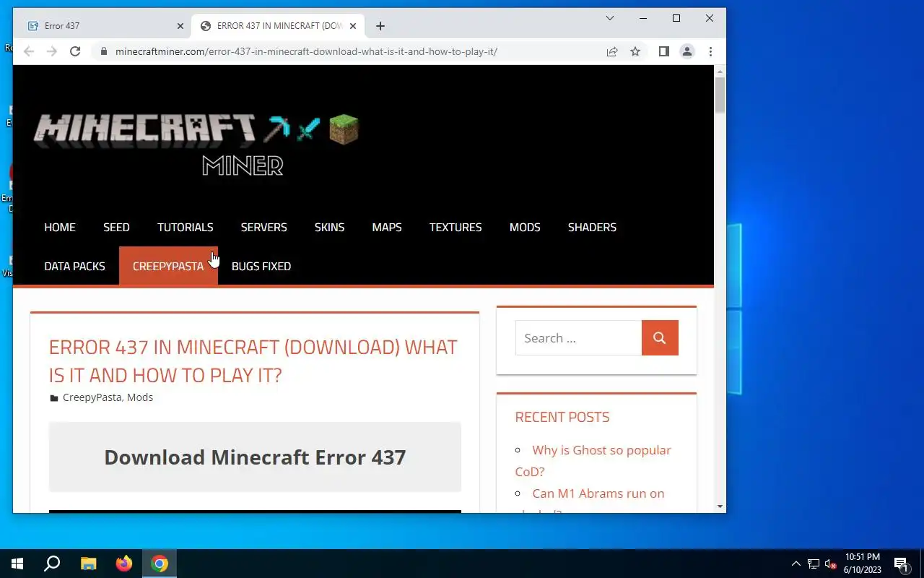
Task: Open the share page icon in address bar
Action: [612, 51]
